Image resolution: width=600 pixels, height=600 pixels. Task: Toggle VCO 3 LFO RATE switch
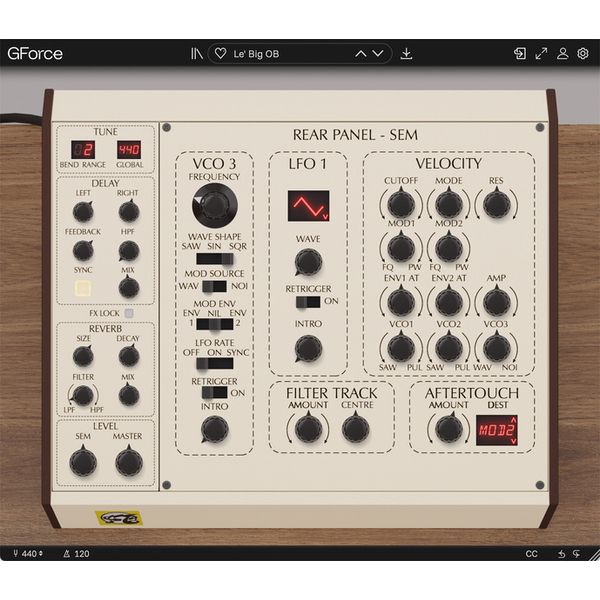(x=215, y=363)
